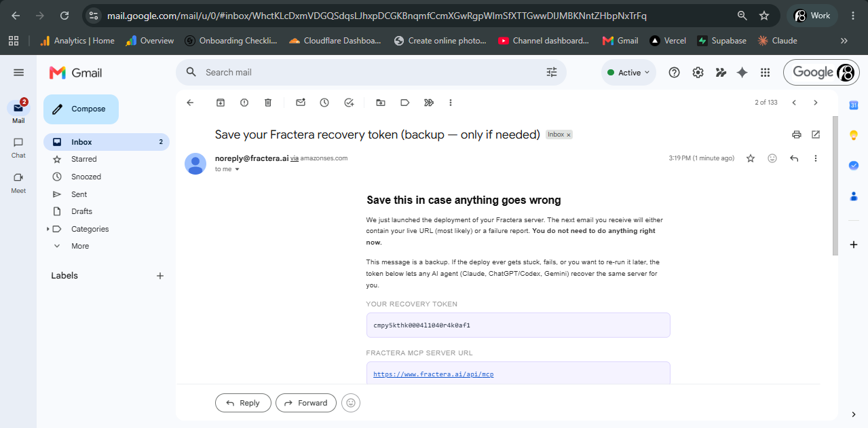The height and width of the screenshot is (428, 868).
Task: Open Google Tasks side panel
Action: [854, 165]
